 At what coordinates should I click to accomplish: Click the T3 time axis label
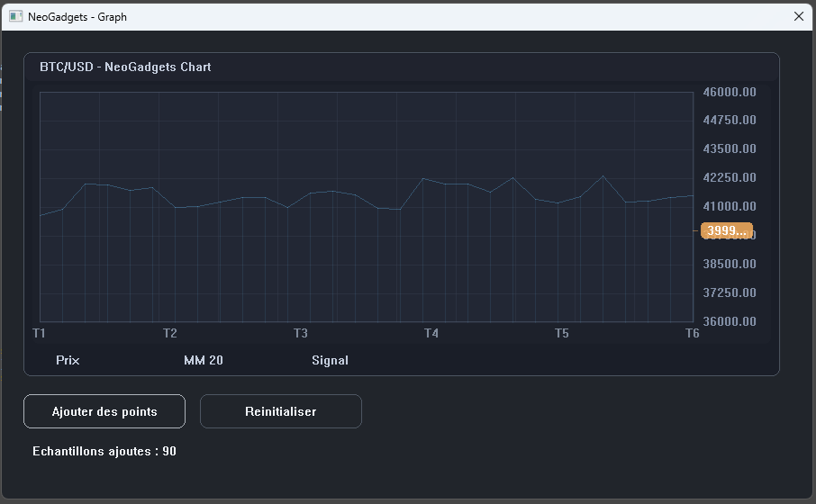point(301,333)
